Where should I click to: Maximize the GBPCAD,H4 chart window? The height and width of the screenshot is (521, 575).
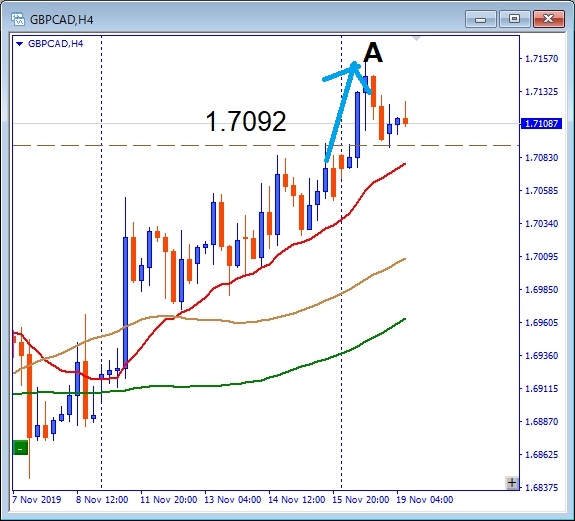[x=514, y=19]
